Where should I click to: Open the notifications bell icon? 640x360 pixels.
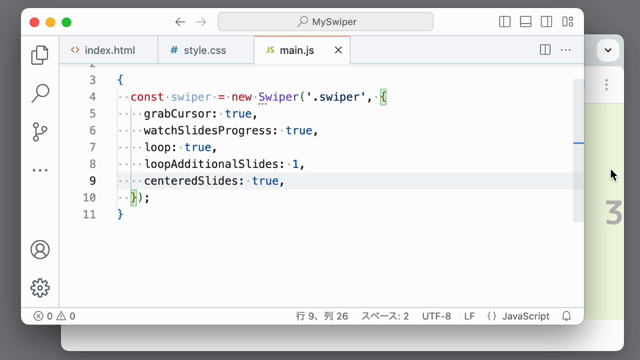pos(567,316)
